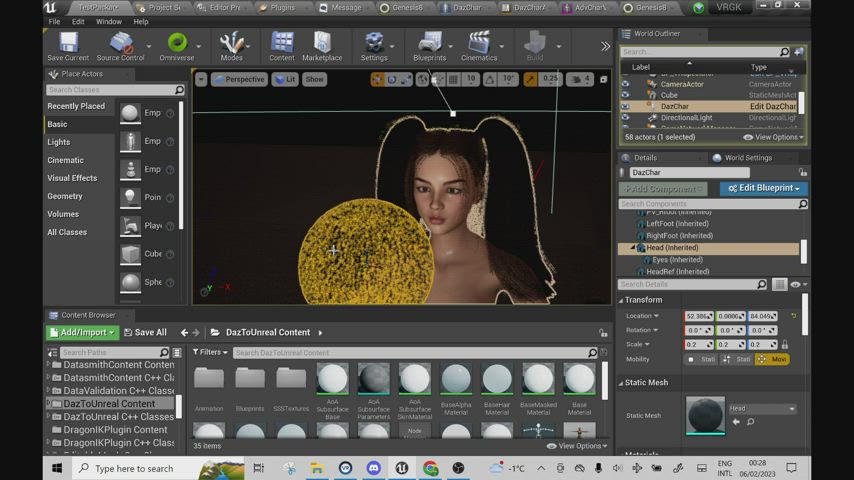This screenshot has height=480, width=854.
Task: Select the translate gizmo in the viewport toolbar
Action: [x=377, y=80]
